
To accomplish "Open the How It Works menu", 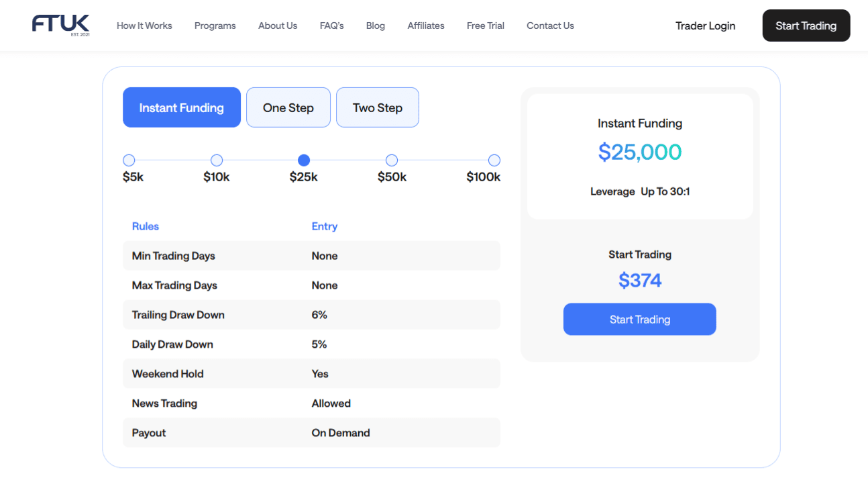I will 144,26.
